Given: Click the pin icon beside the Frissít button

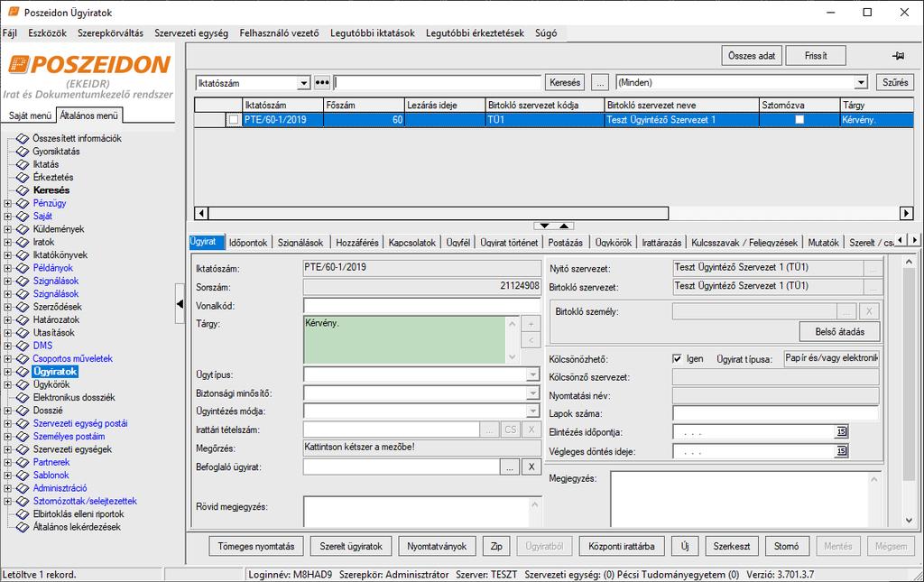Looking at the screenshot, I should [x=898, y=55].
